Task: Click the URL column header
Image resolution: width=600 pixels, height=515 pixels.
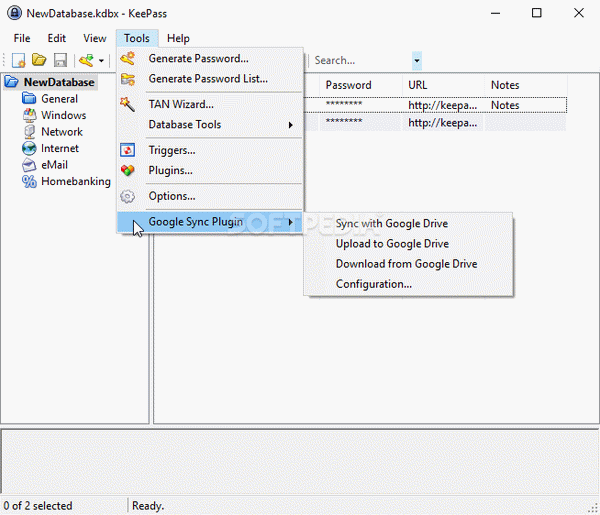Action: [x=443, y=85]
